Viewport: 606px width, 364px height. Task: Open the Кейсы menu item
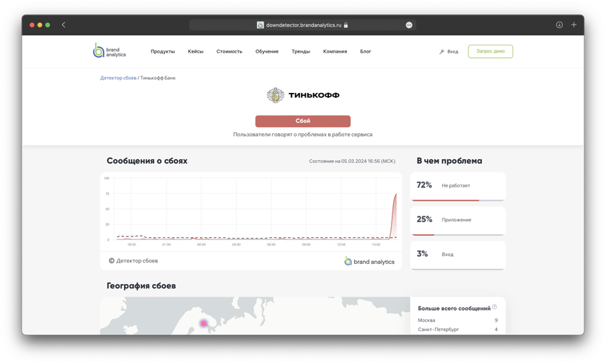[196, 51]
